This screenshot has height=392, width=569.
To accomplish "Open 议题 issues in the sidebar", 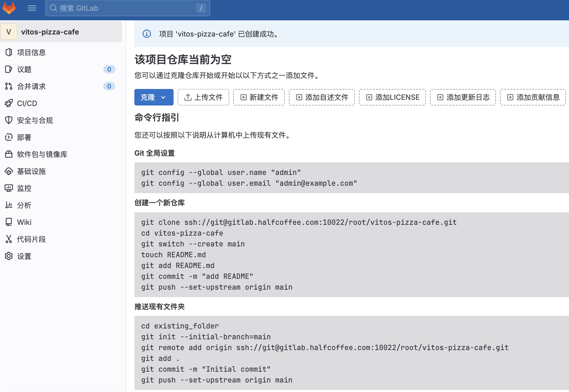I will point(24,69).
